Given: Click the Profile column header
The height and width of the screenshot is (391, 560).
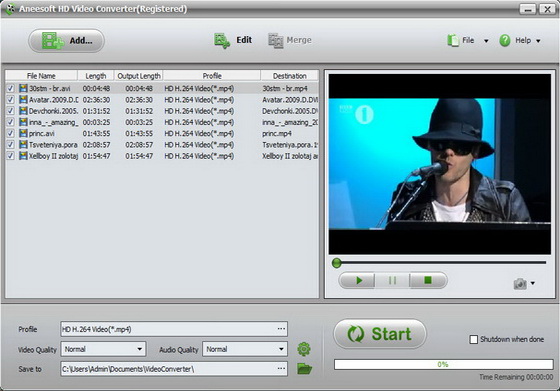Looking at the screenshot, I should pos(212,76).
